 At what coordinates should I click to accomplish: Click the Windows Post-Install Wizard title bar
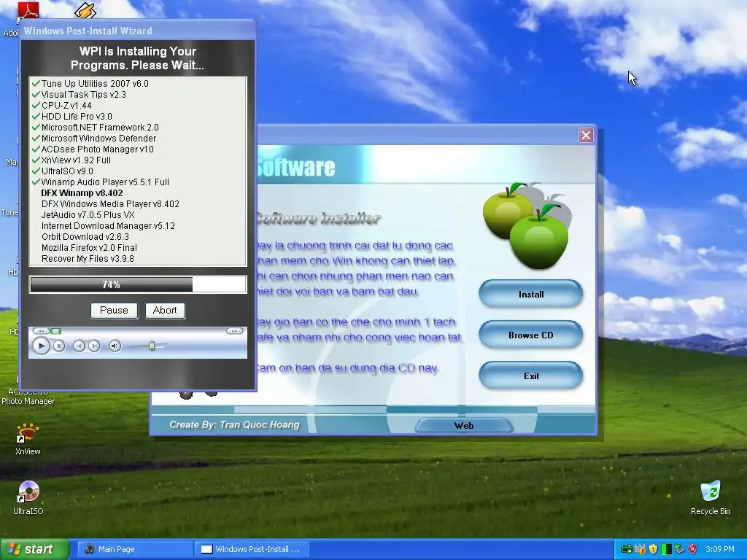pyautogui.click(x=138, y=31)
